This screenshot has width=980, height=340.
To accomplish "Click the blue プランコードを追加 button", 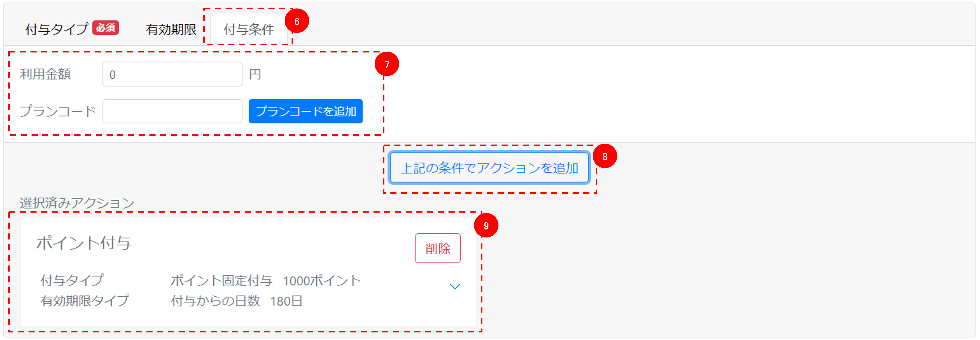I will 306,111.
